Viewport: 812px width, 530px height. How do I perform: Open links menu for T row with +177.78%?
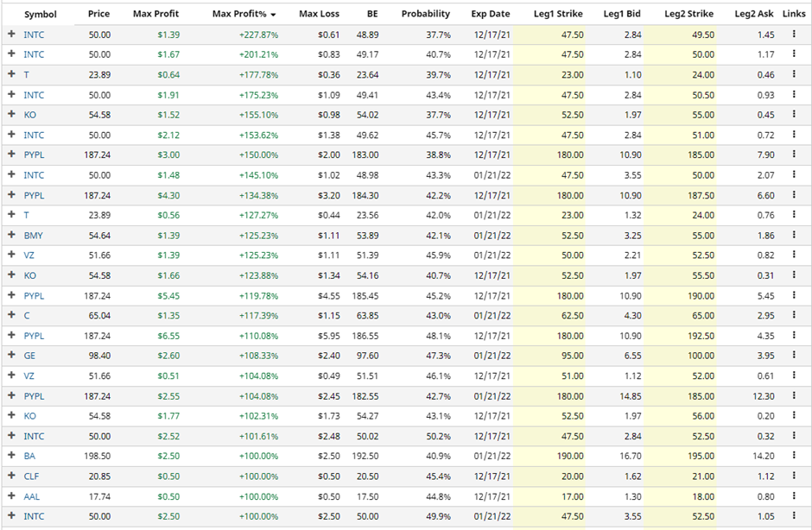coord(793,74)
